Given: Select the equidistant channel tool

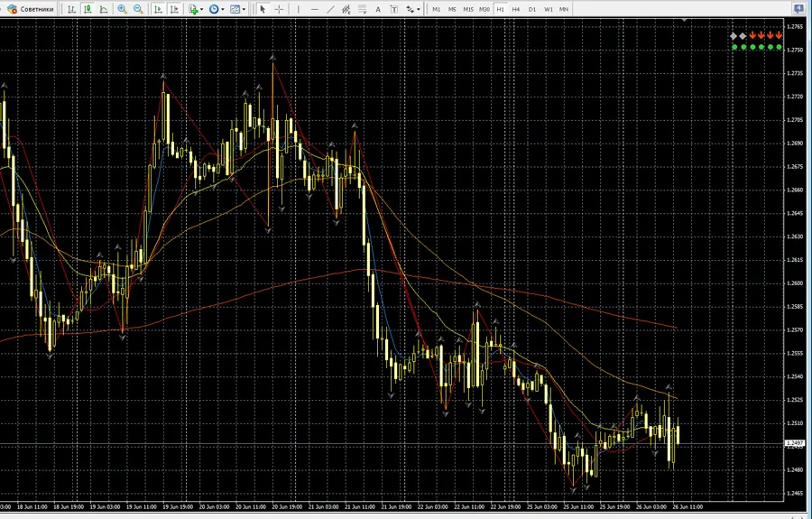Looking at the screenshot, I should coord(346,9).
